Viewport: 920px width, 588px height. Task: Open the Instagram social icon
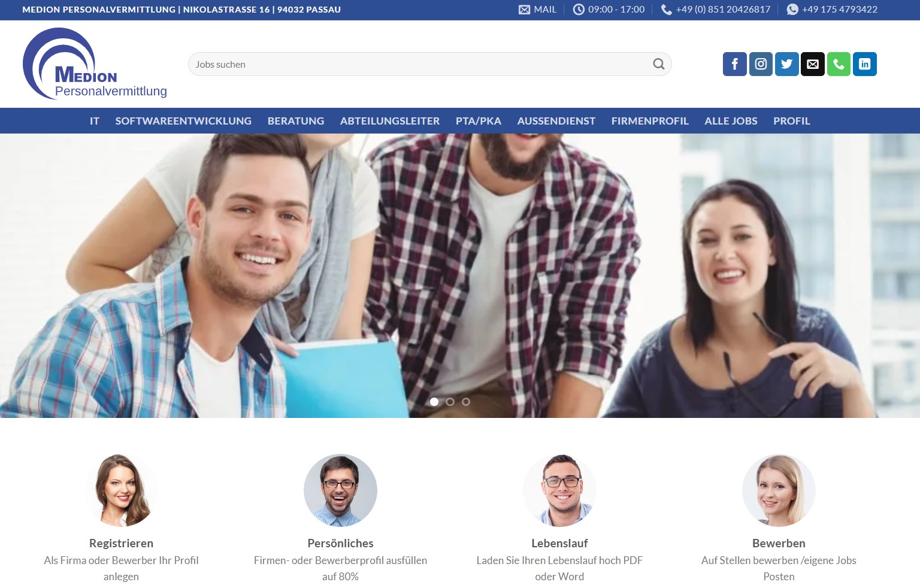[x=761, y=64]
